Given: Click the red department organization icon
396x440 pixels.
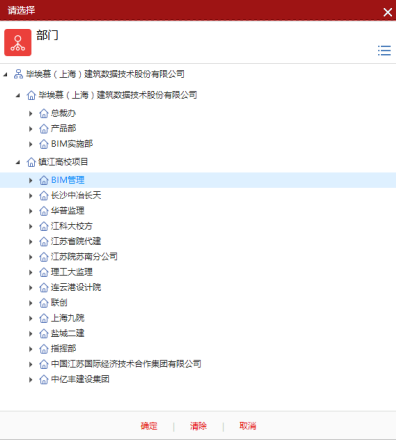Looking at the screenshot, I should [x=18, y=43].
